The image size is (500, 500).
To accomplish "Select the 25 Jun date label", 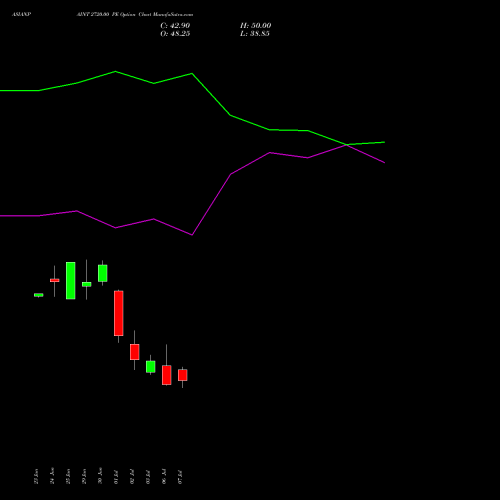I will [68, 476].
